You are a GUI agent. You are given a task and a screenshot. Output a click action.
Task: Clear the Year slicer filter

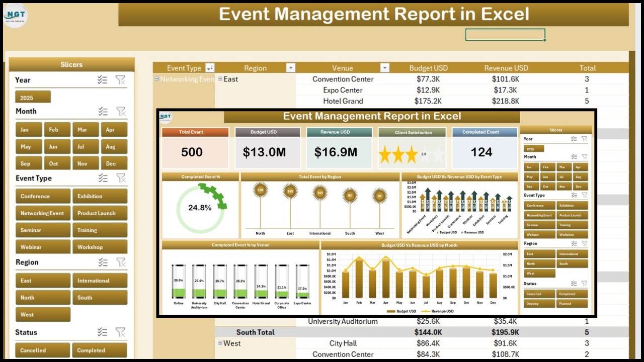coord(120,80)
